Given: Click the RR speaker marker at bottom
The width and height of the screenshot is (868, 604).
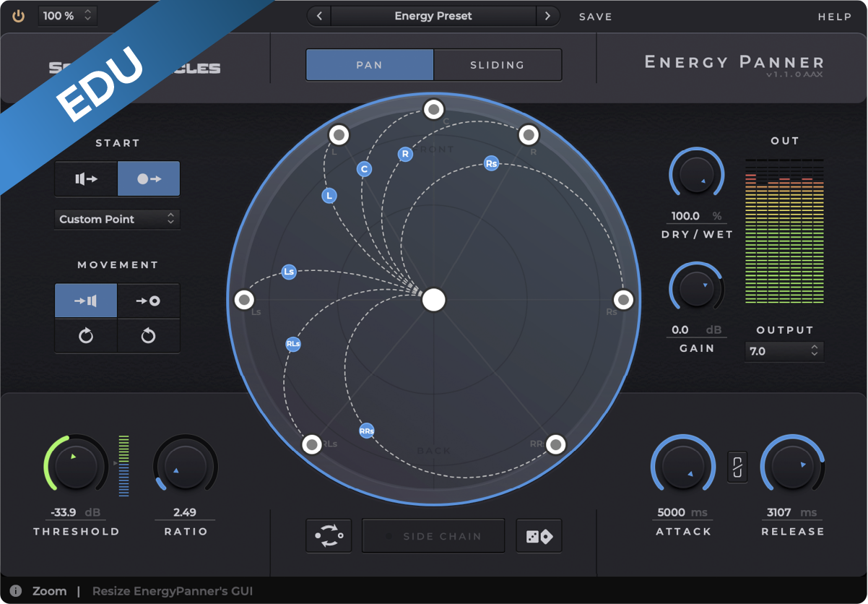Looking at the screenshot, I should pos(555,444).
